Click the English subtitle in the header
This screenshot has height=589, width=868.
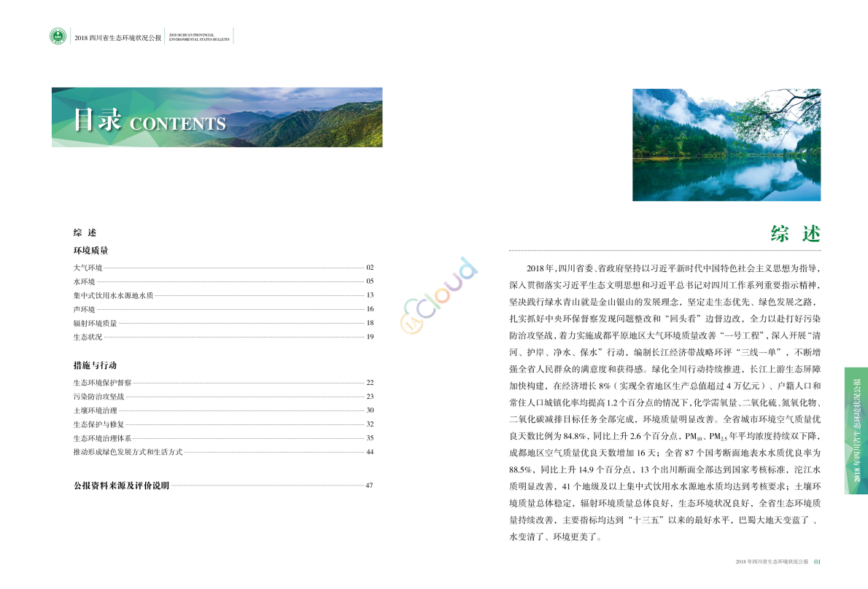click(x=199, y=38)
